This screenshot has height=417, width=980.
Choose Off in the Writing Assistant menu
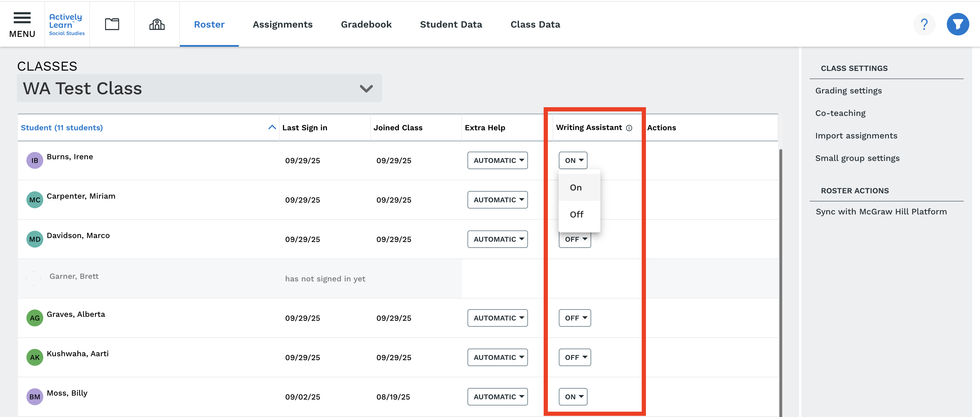click(576, 214)
